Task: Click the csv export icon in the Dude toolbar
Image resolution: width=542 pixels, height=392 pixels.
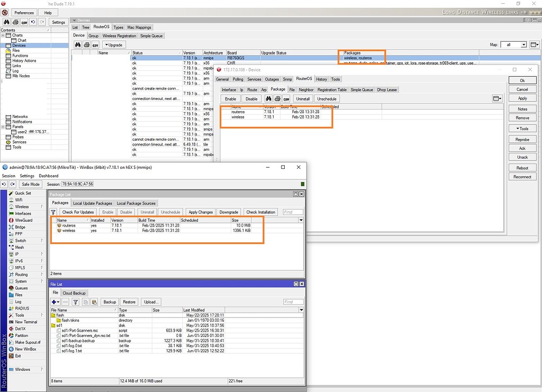Action: tap(24, 23)
